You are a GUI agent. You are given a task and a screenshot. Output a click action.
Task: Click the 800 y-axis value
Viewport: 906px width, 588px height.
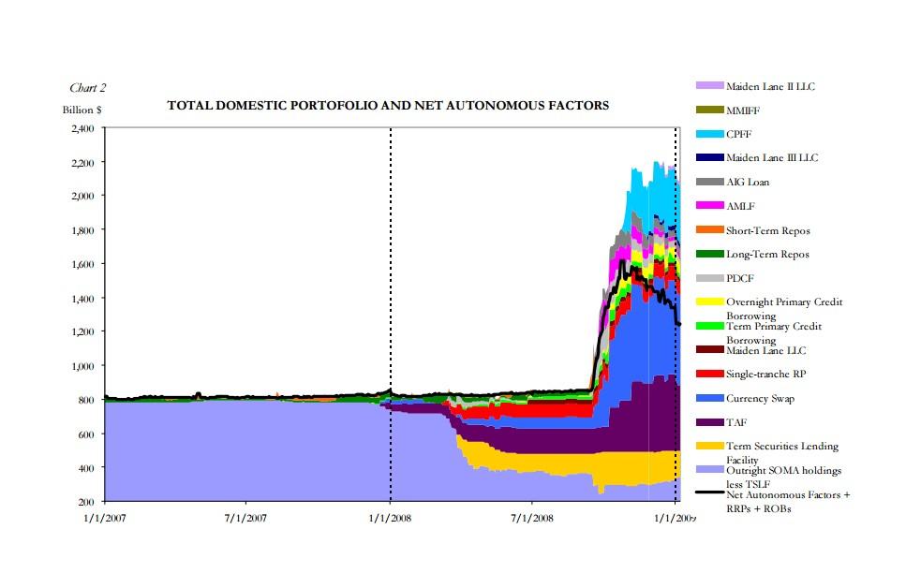[85, 400]
